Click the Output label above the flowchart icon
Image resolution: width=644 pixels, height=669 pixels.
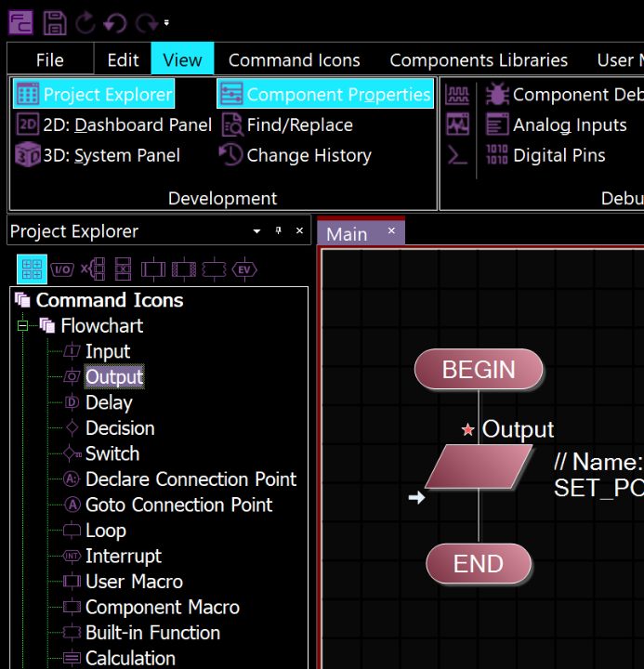pyautogui.click(x=518, y=429)
